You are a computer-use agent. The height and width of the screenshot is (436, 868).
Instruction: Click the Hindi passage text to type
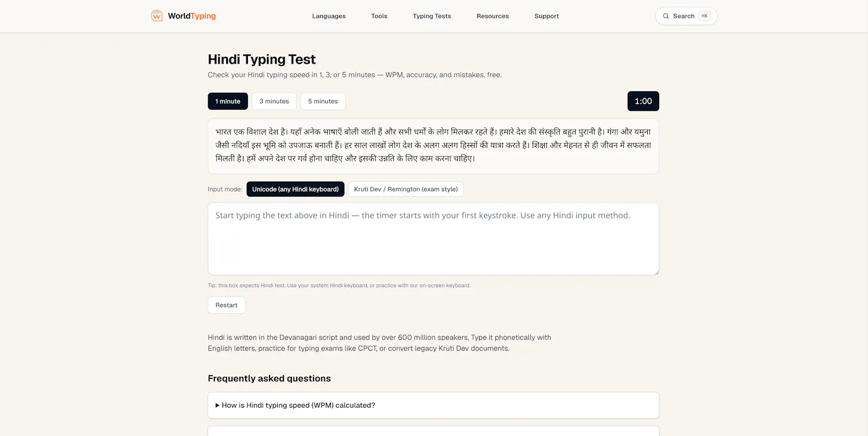coord(433,145)
